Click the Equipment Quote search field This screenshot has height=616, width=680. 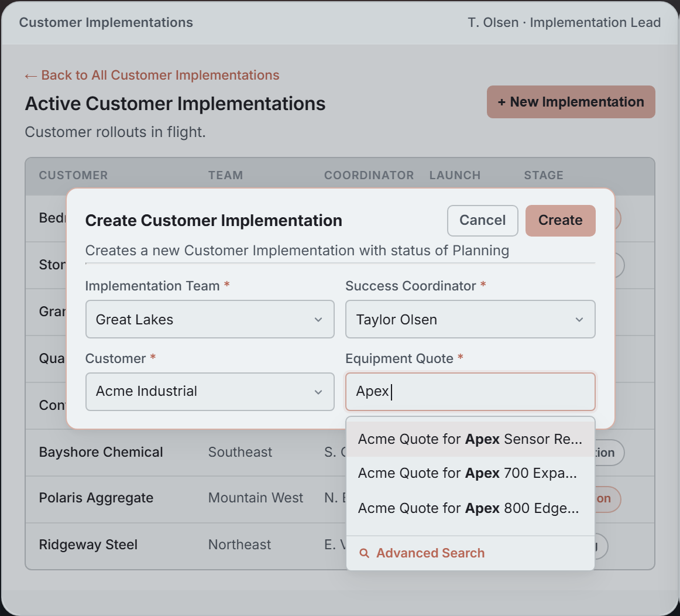[470, 392]
